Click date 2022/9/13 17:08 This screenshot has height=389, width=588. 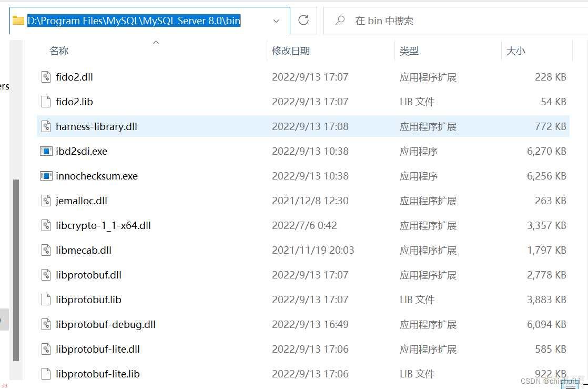coord(310,126)
